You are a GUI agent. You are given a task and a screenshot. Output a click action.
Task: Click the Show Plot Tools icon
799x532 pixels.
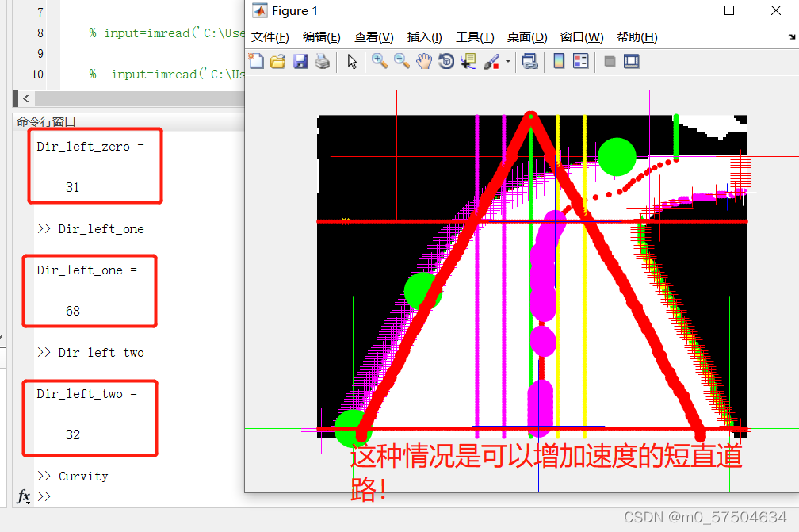click(632, 62)
